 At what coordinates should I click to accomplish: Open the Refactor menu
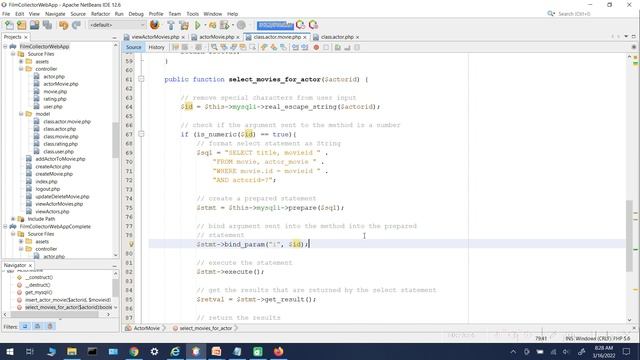(100, 14)
